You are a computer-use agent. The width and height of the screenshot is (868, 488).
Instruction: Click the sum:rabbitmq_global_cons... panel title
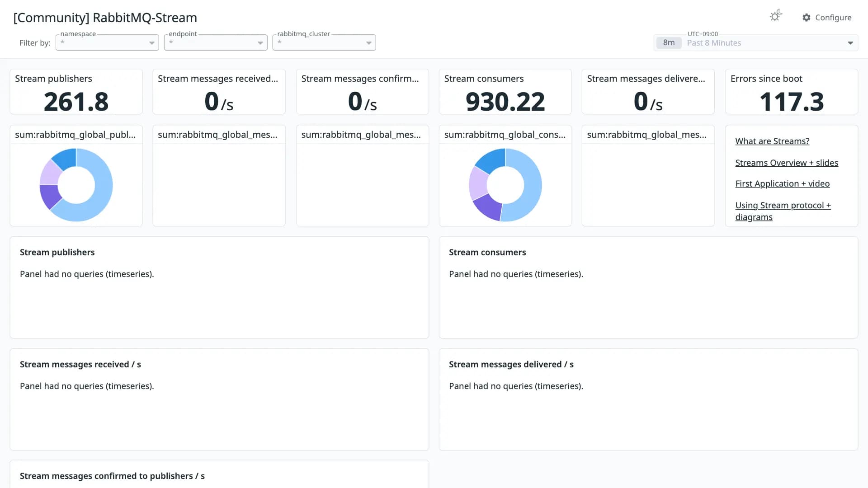(505, 135)
